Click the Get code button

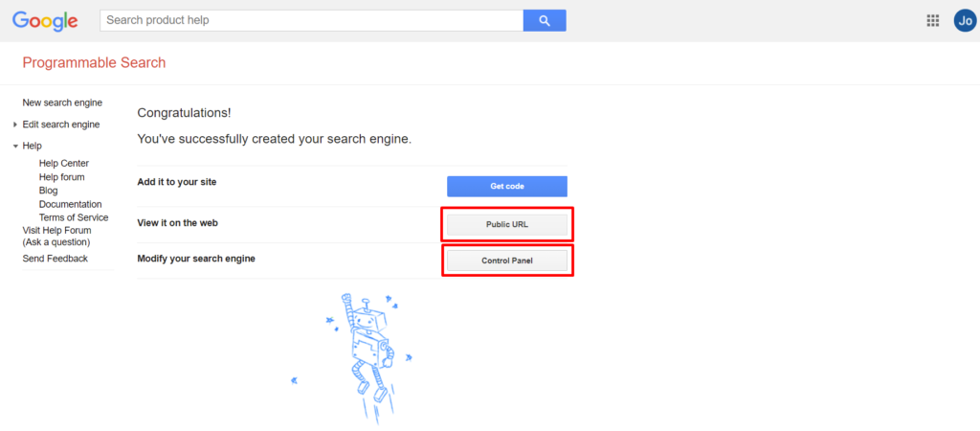tap(506, 186)
